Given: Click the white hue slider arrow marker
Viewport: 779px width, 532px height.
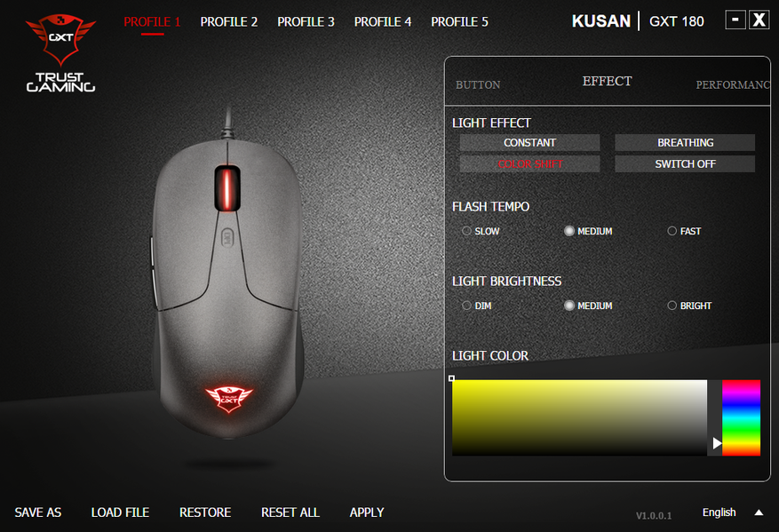Looking at the screenshot, I should (x=717, y=442).
